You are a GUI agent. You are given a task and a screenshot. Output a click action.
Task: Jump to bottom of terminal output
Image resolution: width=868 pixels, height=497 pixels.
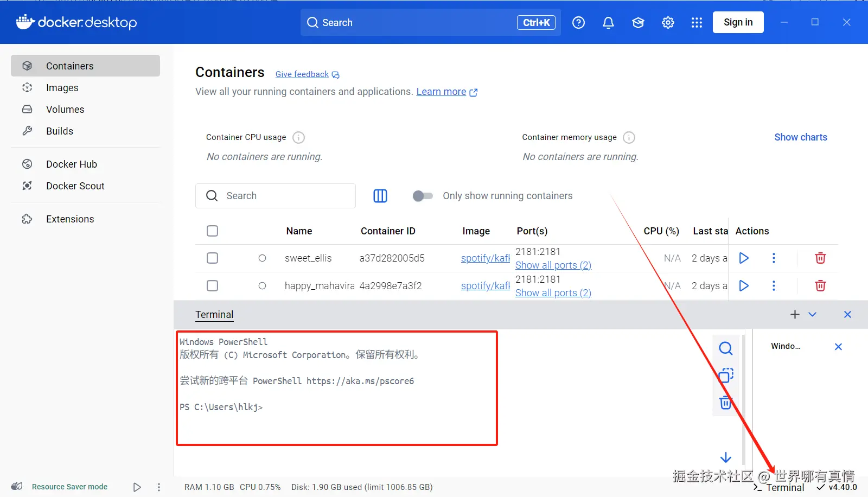pos(726,457)
